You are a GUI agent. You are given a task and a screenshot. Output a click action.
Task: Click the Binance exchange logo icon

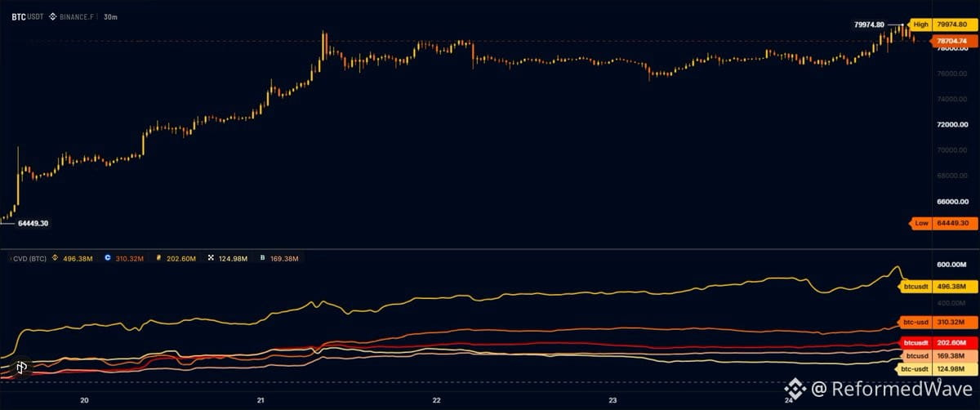53,16
